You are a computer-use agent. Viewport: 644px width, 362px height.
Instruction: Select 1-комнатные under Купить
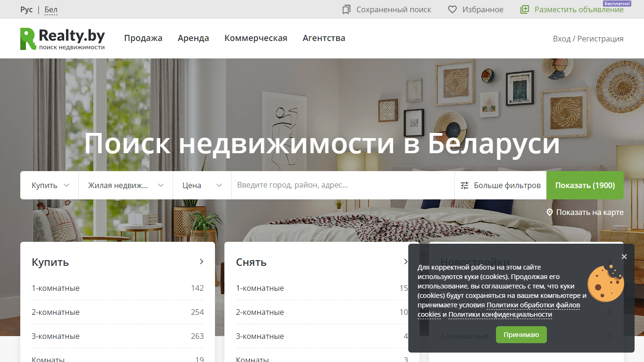(x=118, y=288)
